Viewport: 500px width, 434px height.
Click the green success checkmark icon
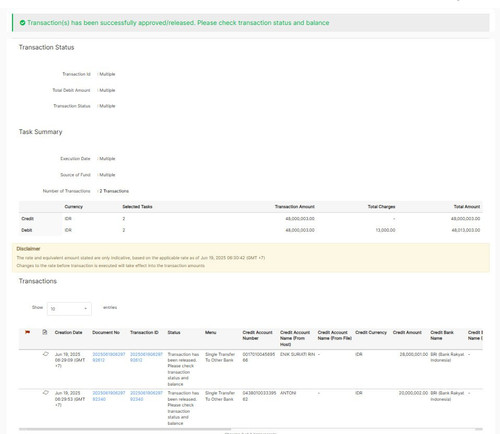[22, 23]
